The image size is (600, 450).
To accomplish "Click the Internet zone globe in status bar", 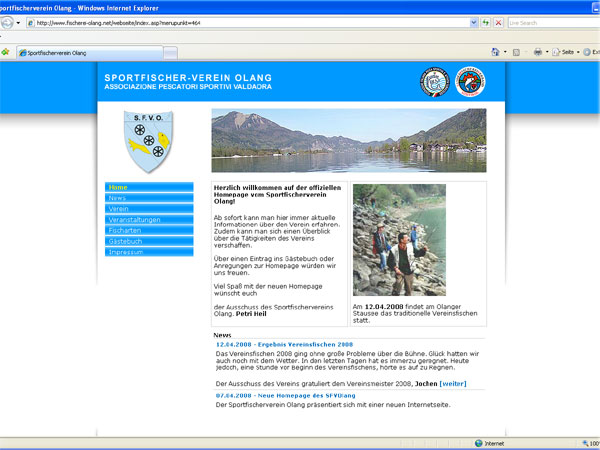I will 478,443.
